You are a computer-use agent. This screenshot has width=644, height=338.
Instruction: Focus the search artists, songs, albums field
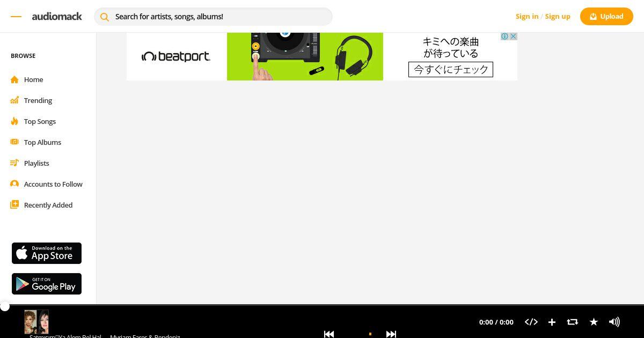pos(213,17)
